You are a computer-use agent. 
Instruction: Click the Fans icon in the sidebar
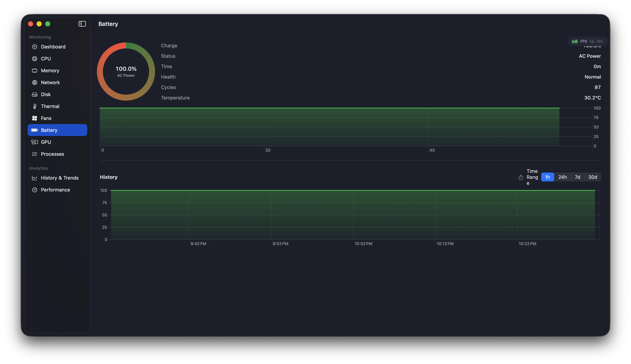pyautogui.click(x=34, y=118)
